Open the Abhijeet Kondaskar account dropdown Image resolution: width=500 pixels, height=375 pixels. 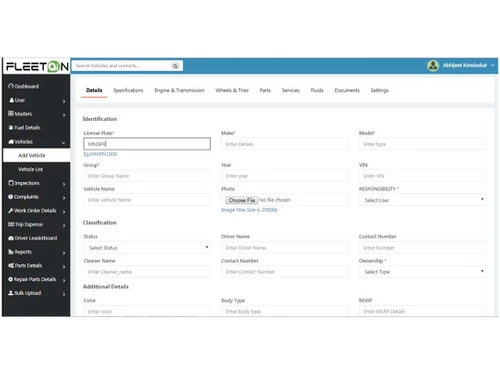(x=468, y=65)
